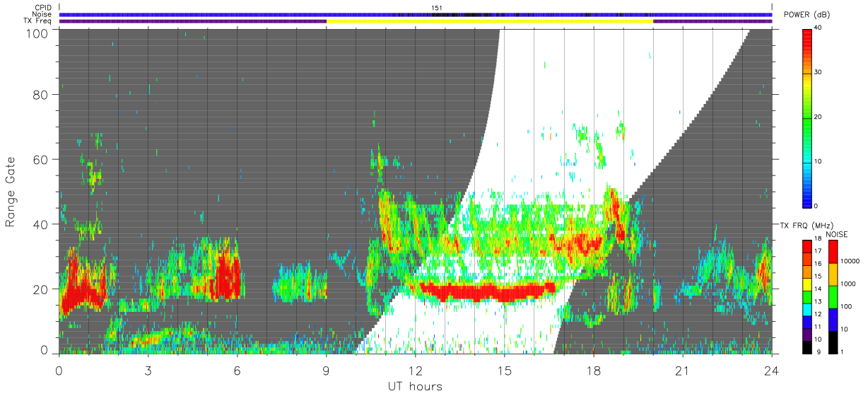Select the yellow segment of the TX Freq bar
This screenshot has width=868, height=401.
pyautogui.click(x=490, y=21)
